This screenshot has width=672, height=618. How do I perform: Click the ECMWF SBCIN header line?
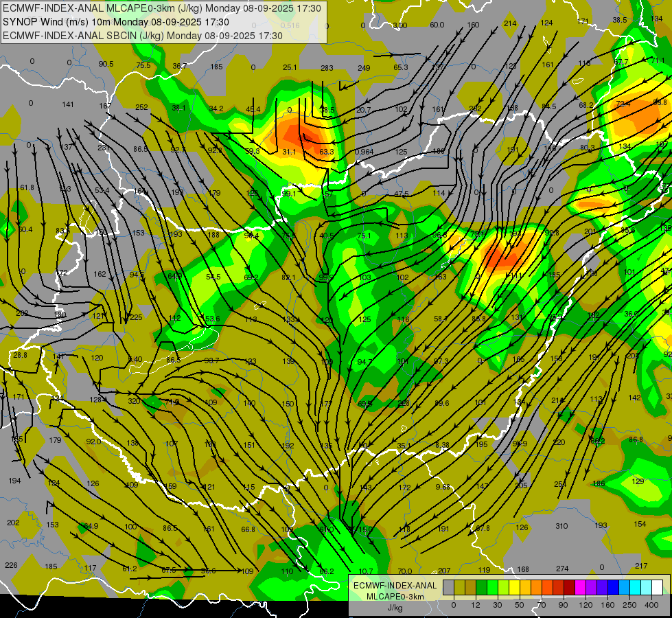click(x=143, y=36)
